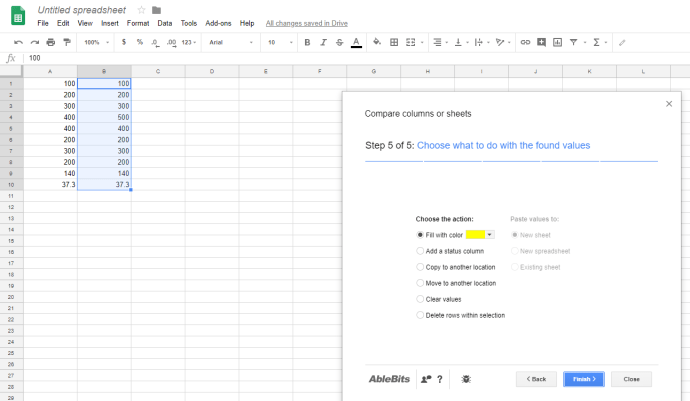Click the bug report icon in AbleBits panel
This screenshot has width=690, height=401.
pyautogui.click(x=466, y=379)
